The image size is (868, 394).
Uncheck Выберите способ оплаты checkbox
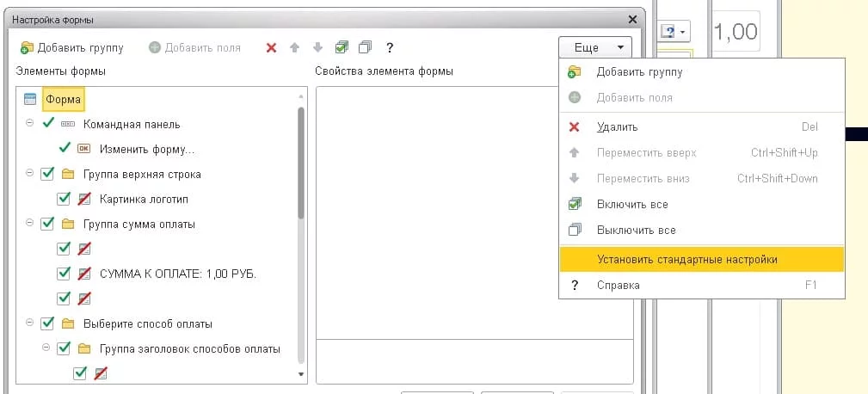pyautogui.click(x=47, y=323)
